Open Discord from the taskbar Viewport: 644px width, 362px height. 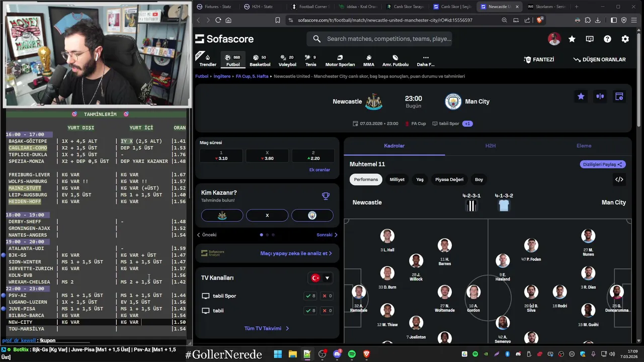tap(337, 354)
